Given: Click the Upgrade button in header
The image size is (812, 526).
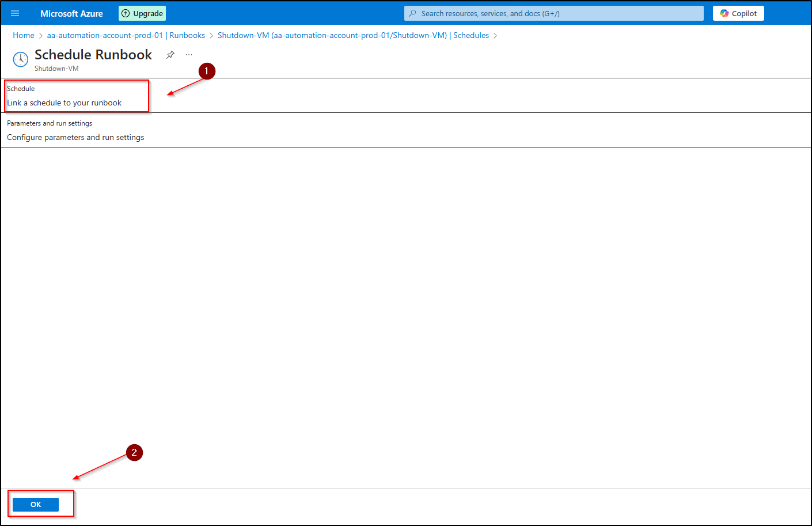Looking at the screenshot, I should click(142, 13).
